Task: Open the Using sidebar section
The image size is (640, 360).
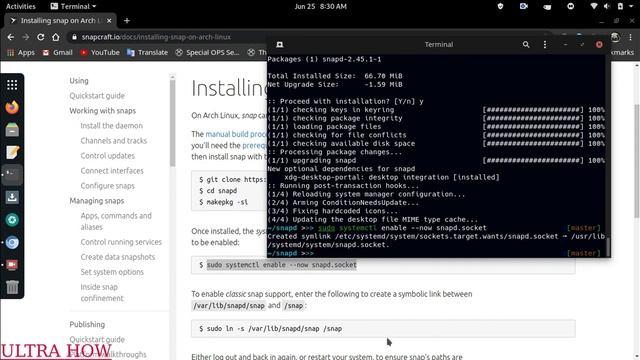Action: [79, 81]
